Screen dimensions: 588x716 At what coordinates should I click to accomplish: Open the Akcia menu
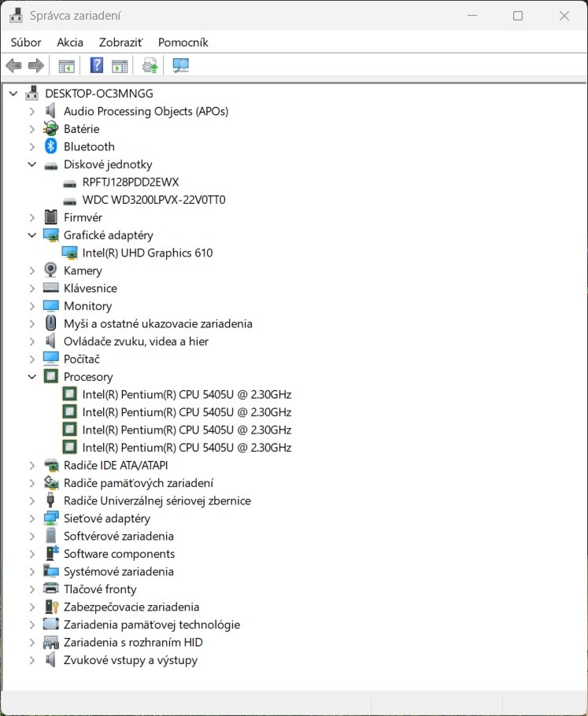click(x=70, y=42)
